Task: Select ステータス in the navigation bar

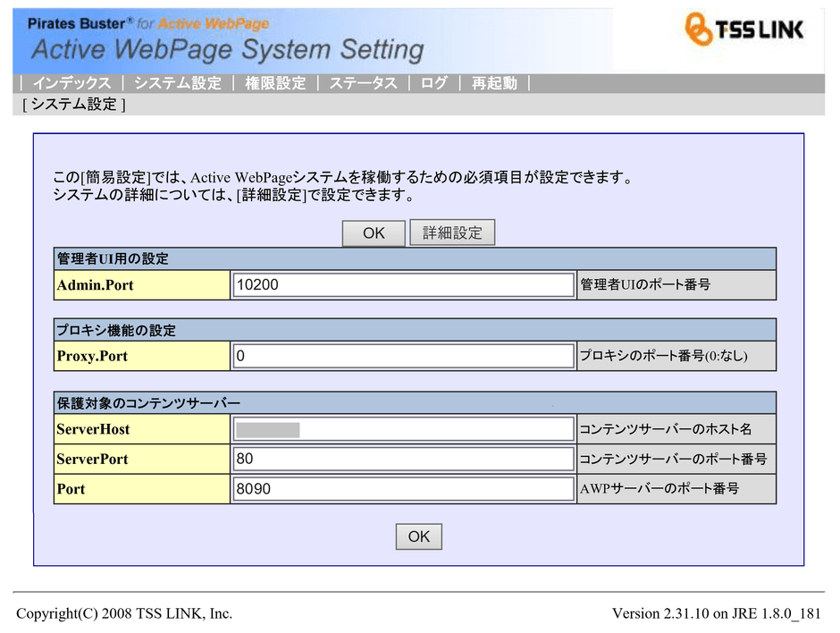Action: [363, 83]
